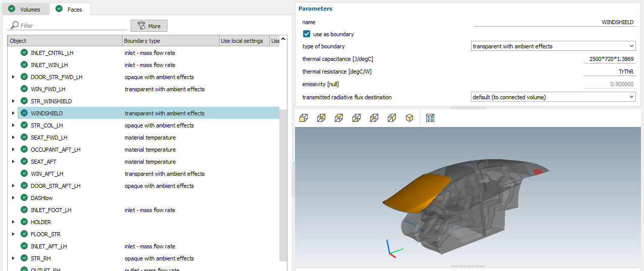Open the 'type of boundary' dropdown

click(x=553, y=46)
